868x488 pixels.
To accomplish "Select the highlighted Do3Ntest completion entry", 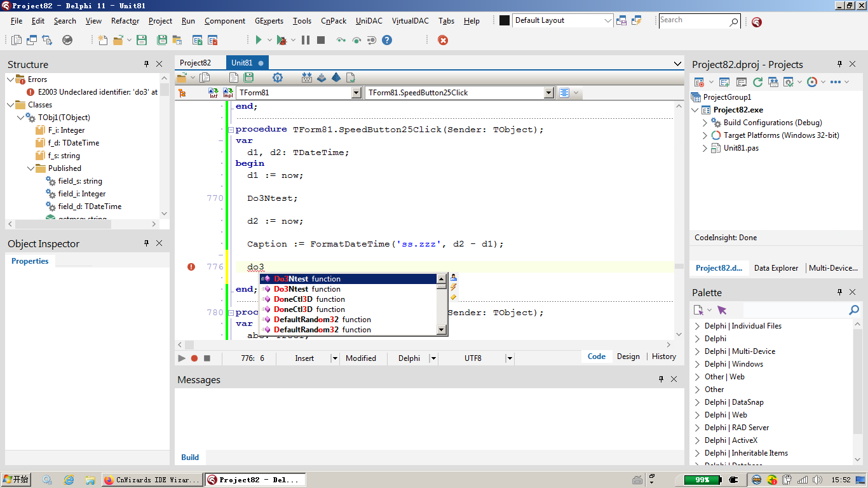I will click(x=348, y=279).
